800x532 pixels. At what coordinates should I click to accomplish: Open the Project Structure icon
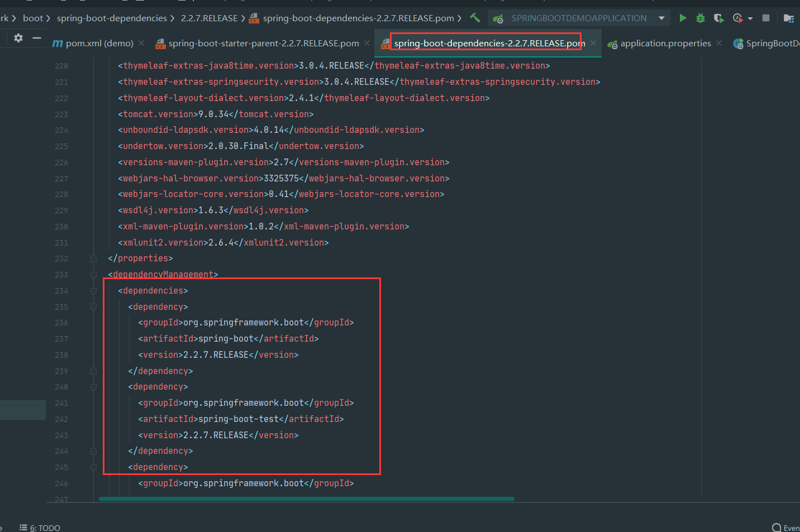coord(789,18)
